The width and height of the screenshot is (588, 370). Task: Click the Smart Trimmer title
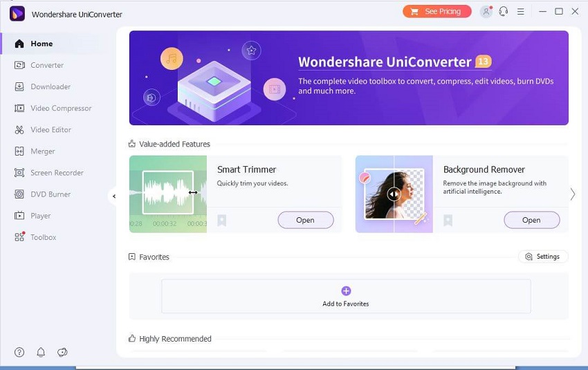247,170
